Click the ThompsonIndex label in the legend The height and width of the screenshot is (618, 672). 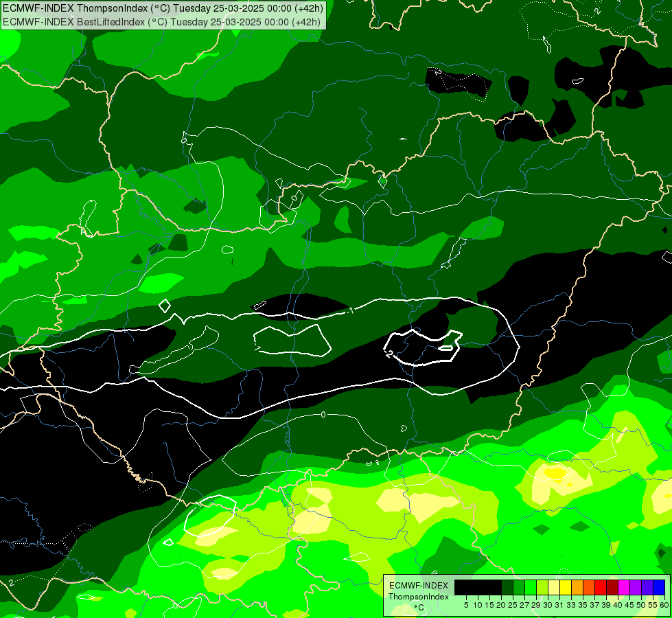(x=419, y=597)
